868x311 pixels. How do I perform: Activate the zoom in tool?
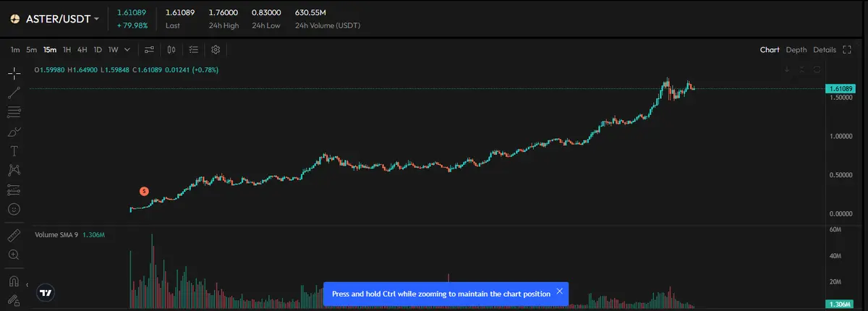coord(14,255)
